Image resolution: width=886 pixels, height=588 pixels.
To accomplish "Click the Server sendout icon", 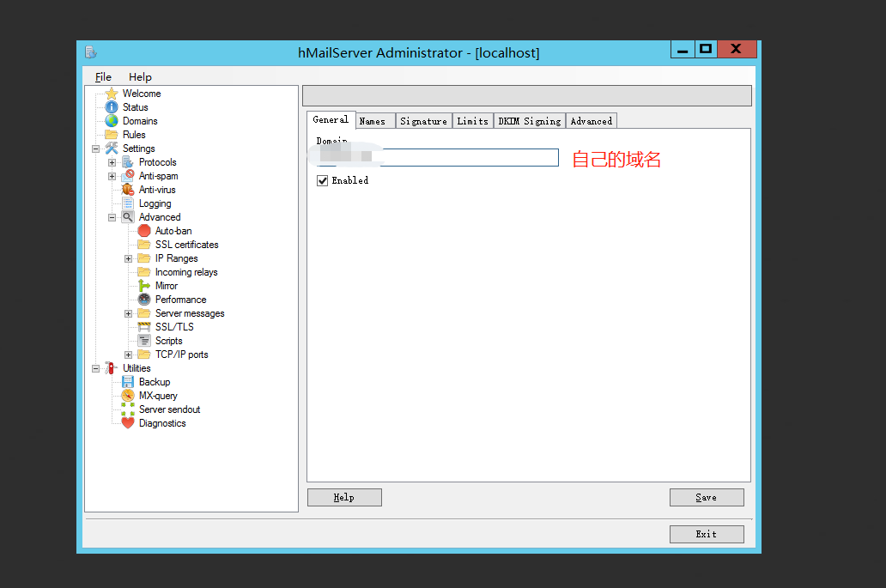I will click(128, 409).
